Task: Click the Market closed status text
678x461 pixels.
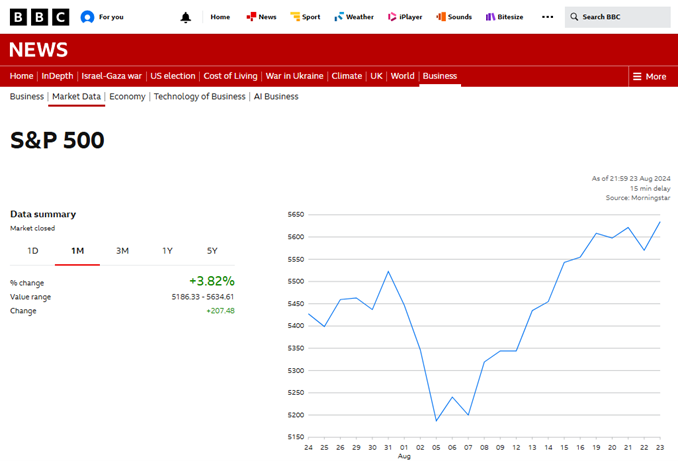Action: (x=32, y=228)
